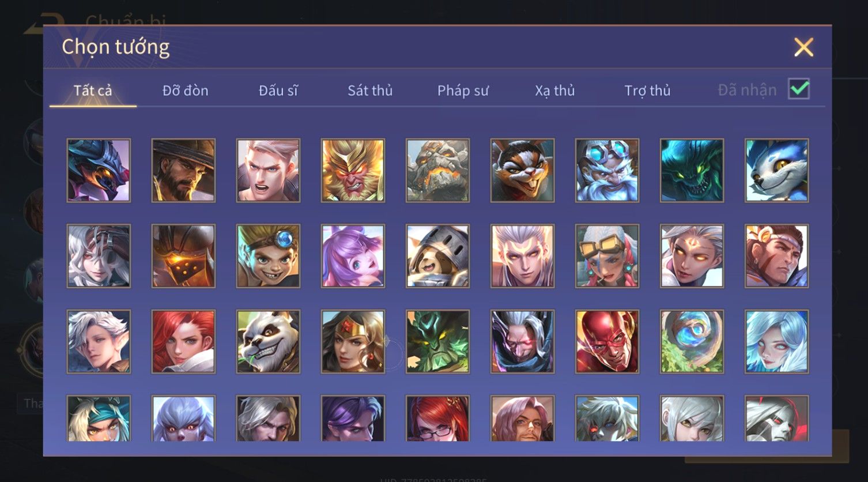Pick the Wonder Woman hero portrait
Screen dimensions: 868x482
(x=353, y=342)
